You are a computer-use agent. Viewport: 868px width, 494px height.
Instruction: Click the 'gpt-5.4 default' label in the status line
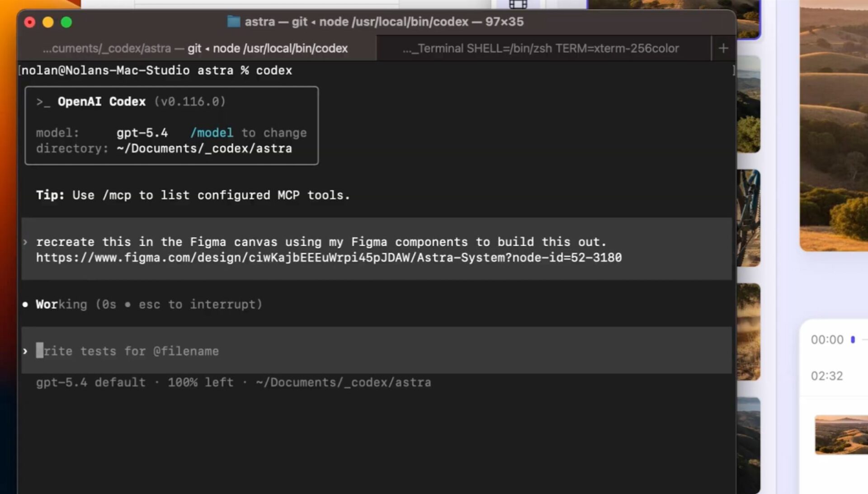(90, 382)
